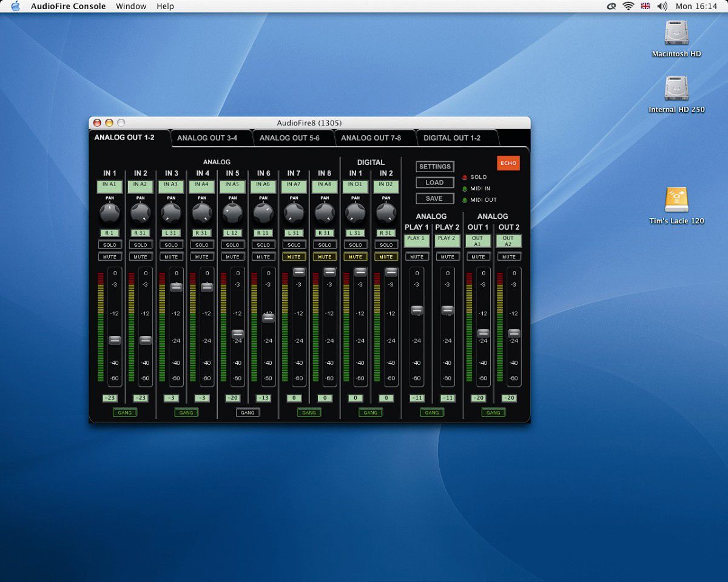
Task: Click the IN D1 name field
Action: 356,187
